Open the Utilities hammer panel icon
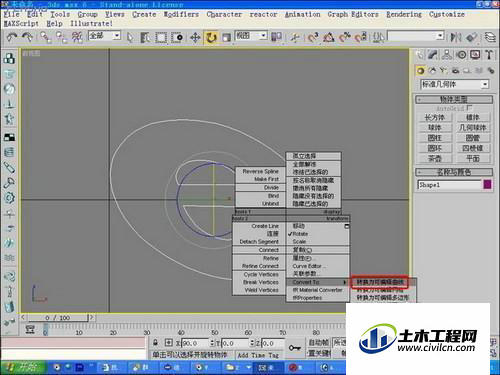500x375 pixels. pos(489,55)
